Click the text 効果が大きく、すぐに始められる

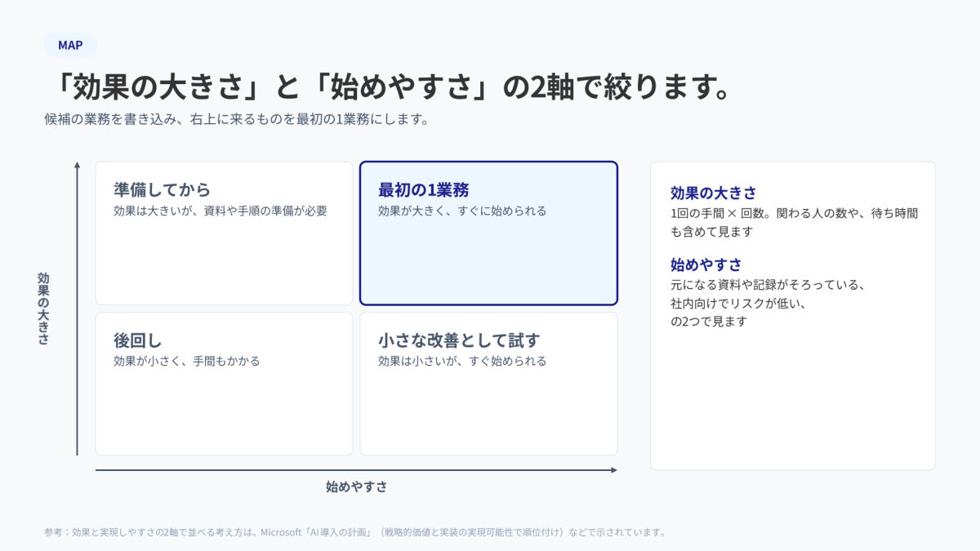[x=462, y=211]
